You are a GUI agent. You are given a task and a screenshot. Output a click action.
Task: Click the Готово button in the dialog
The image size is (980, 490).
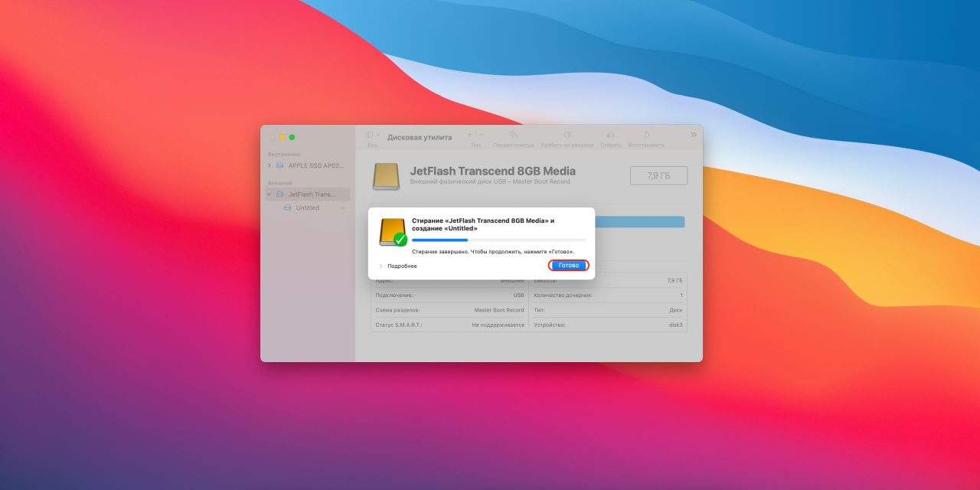[x=568, y=266]
